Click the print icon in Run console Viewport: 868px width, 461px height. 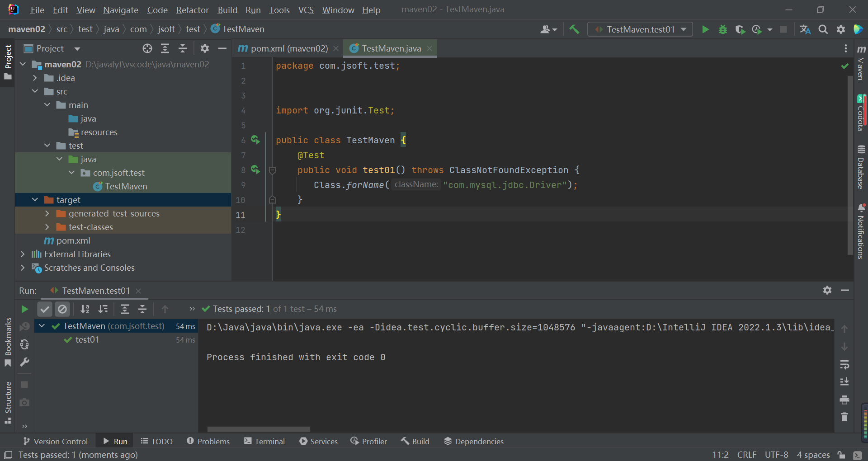coord(844,400)
